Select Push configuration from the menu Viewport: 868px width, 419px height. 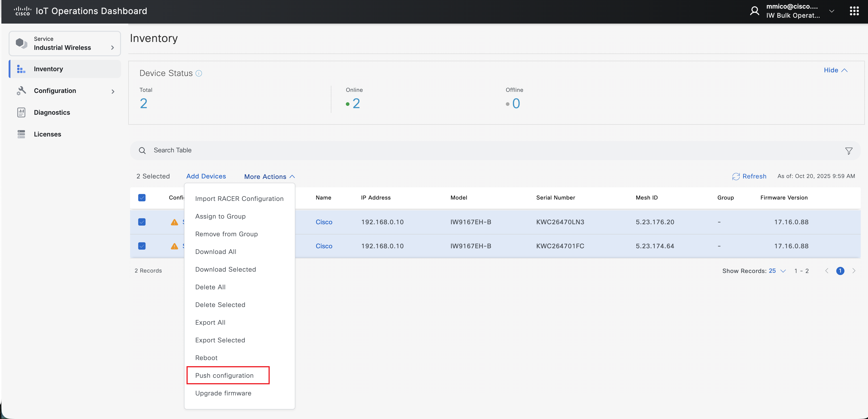pos(224,375)
